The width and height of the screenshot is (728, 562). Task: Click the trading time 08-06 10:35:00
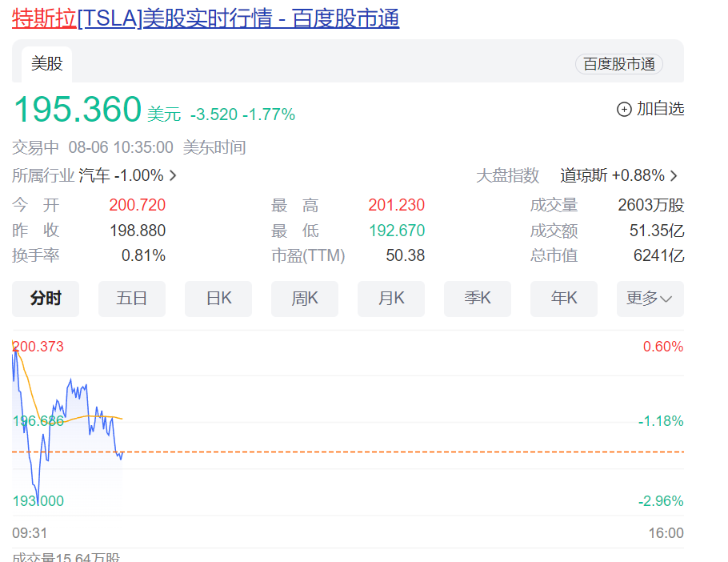click(x=121, y=147)
